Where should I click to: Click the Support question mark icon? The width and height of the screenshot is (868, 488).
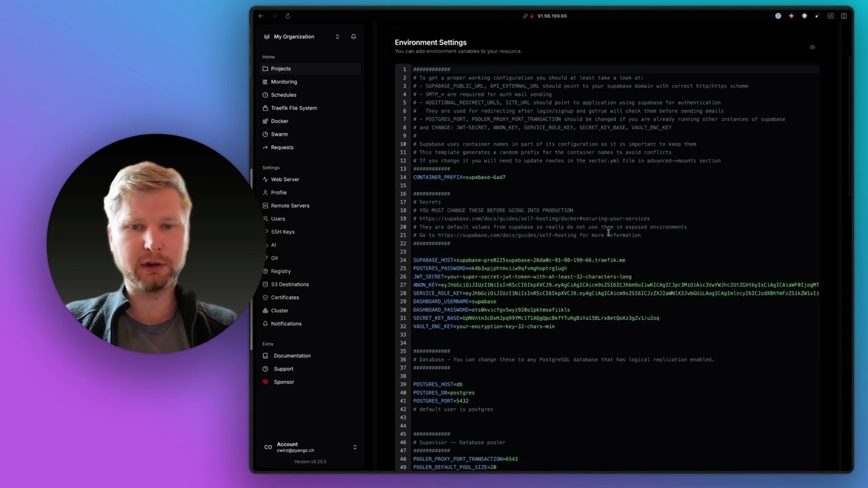266,369
